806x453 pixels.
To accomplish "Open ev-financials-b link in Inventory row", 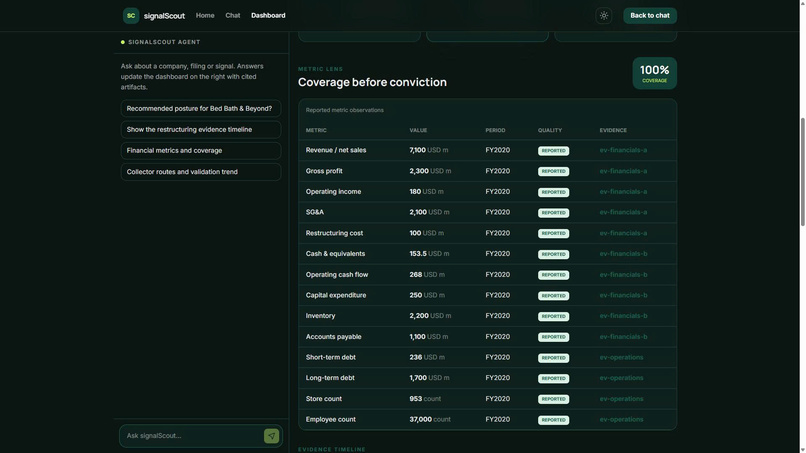I will coord(623,316).
